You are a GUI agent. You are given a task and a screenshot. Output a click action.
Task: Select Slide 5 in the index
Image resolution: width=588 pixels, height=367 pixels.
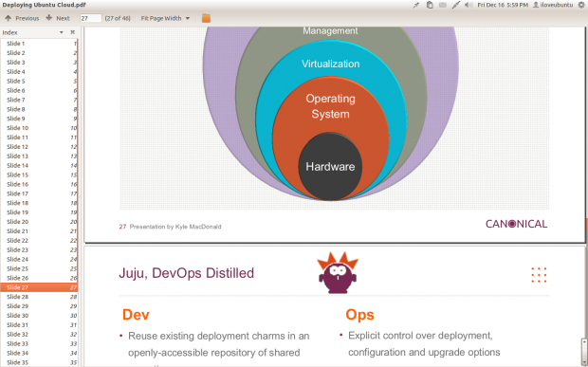point(39,81)
